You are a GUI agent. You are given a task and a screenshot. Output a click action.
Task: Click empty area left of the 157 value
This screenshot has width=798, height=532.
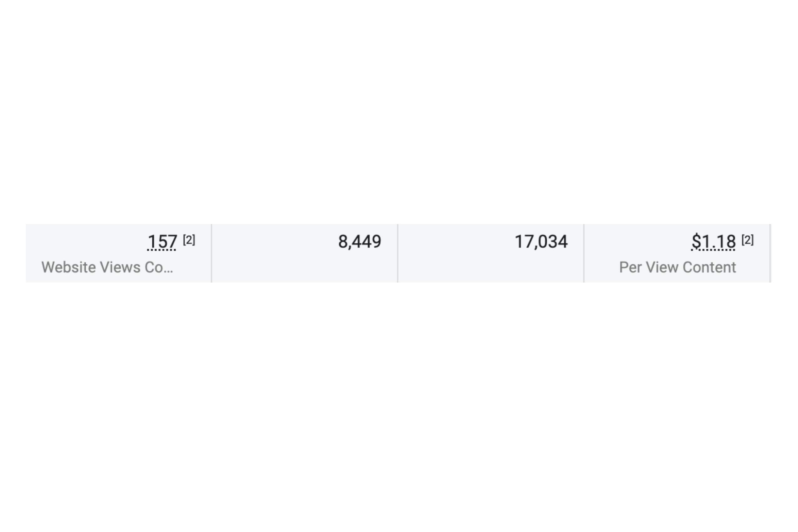(x=86, y=242)
